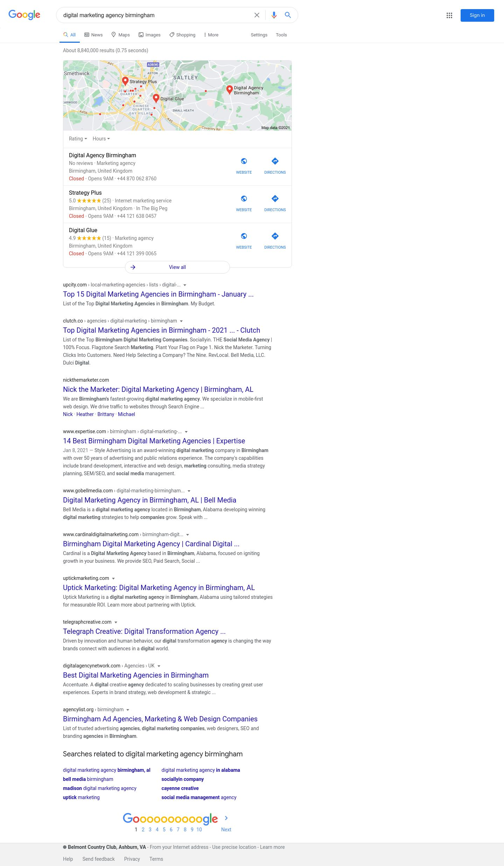
Task: Switch to the Maps tab
Action: tap(120, 35)
